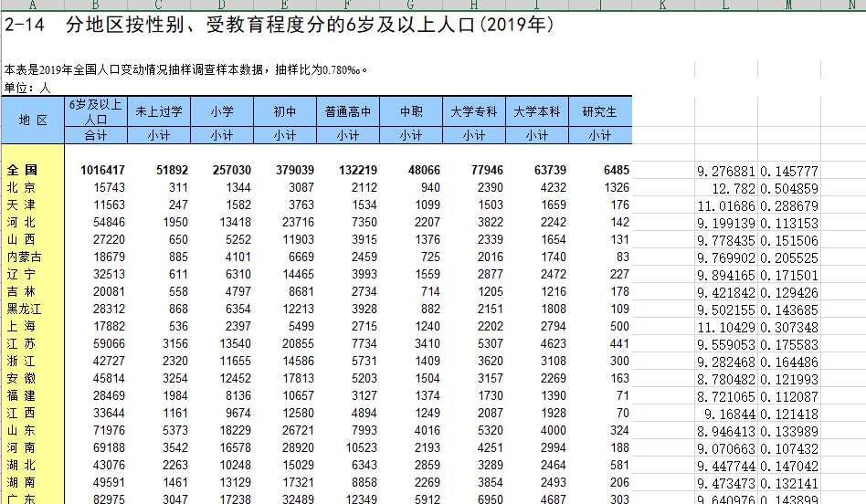Click the 河北 row label
Screen dimensions: 866x504
[21, 223]
